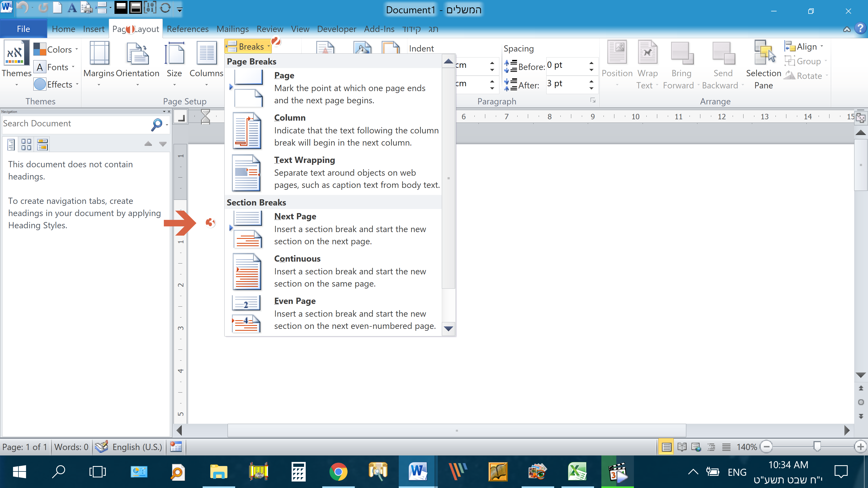Click the spelling proofing icon in status bar
Viewport: 868px width, 488px height.
101,447
